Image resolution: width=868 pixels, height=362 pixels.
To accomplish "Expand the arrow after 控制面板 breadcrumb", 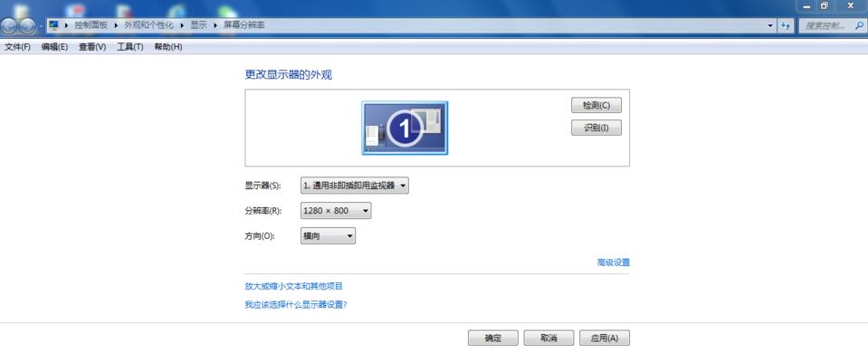I will click(116, 25).
